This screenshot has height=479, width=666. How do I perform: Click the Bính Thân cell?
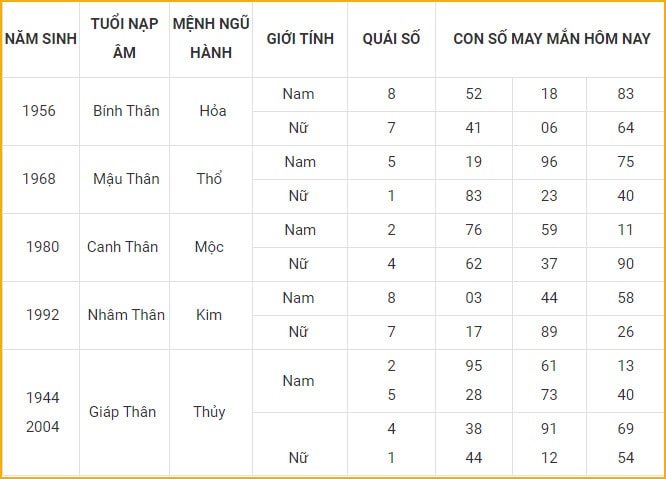126,111
